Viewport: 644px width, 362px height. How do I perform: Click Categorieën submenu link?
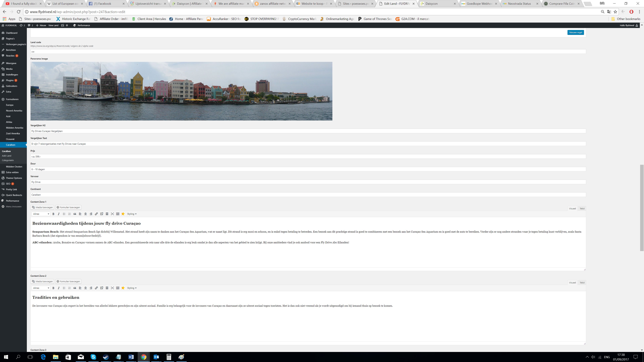pyautogui.click(x=8, y=160)
